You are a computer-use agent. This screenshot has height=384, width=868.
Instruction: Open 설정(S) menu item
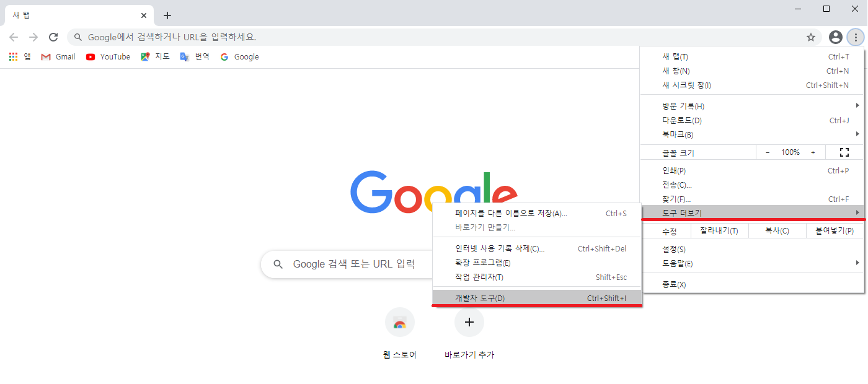(x=753, y=250)
